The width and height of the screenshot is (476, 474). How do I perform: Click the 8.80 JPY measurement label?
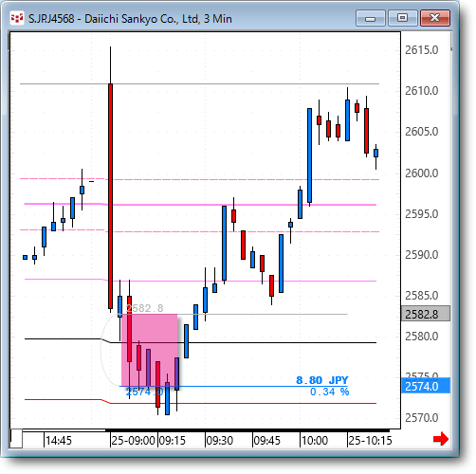pos(322,380)
